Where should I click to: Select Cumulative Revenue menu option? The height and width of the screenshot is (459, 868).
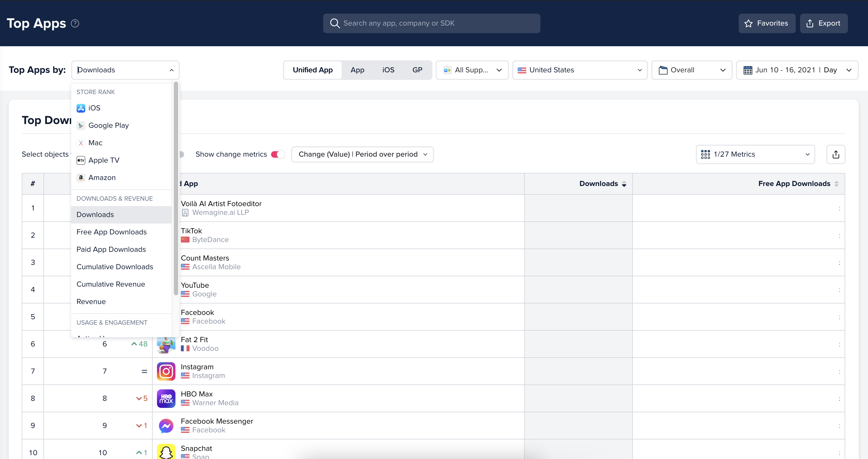(x=111, y=284)
